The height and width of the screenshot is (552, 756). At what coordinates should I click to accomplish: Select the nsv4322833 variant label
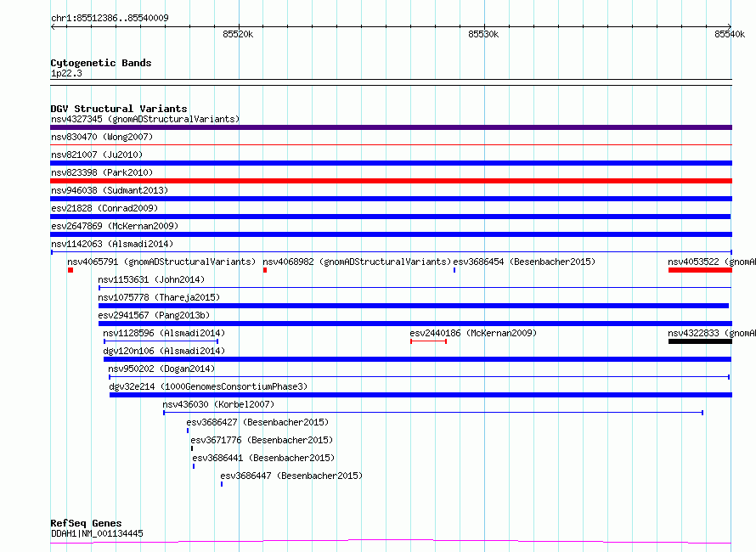[x=712, y=333]
